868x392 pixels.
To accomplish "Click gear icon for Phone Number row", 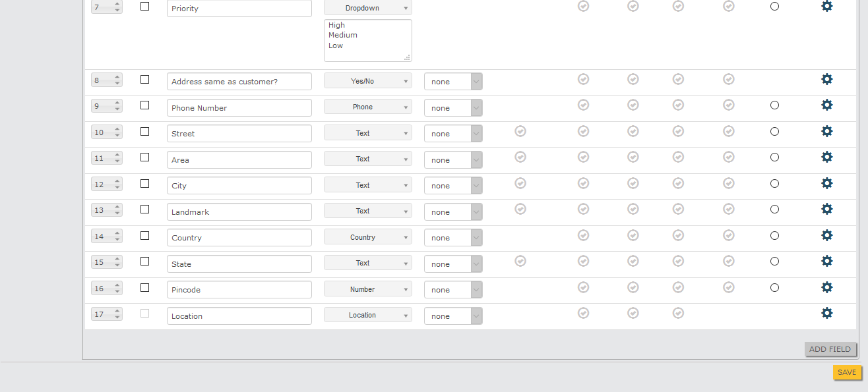I will point(826,105).
